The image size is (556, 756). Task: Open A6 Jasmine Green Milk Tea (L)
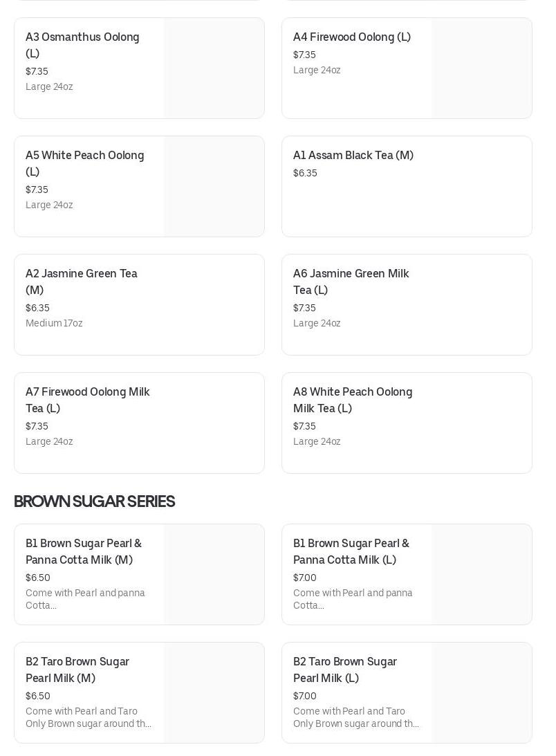pyautogui.click(x=351, y=282)
